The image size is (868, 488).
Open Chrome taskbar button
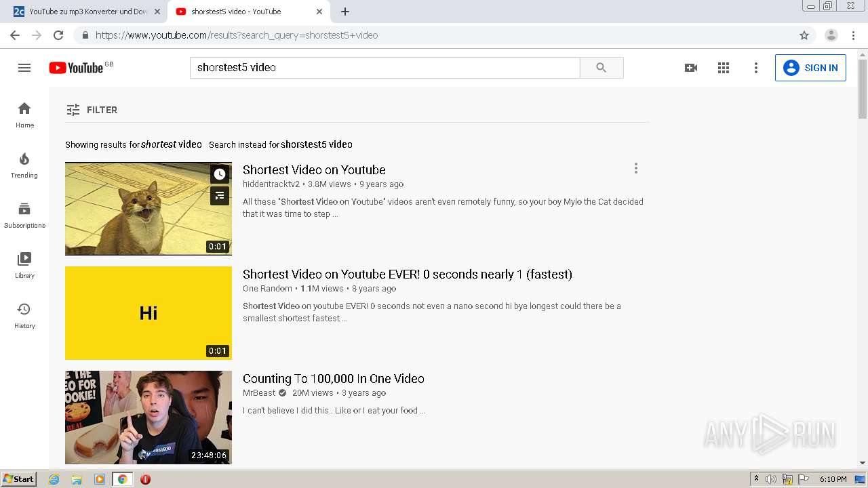tap(122, 479)
